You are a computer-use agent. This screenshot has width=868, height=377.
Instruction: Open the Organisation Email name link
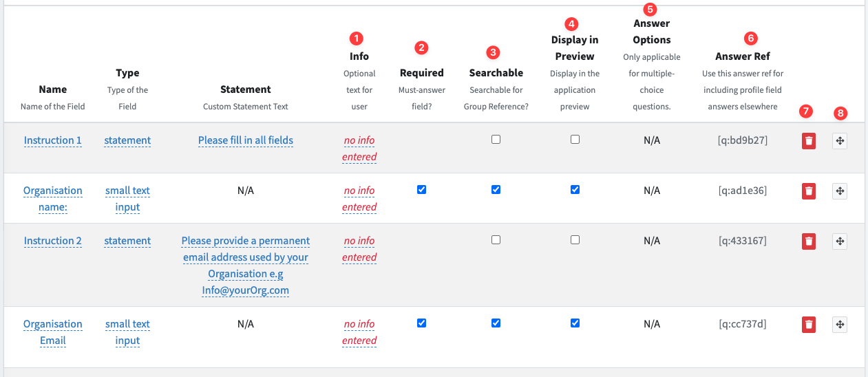pos(53,332)
